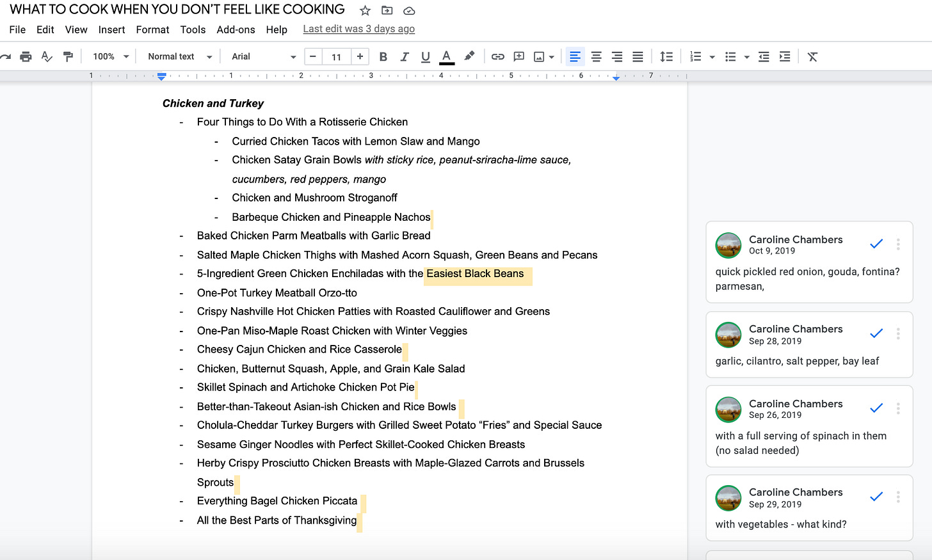Open bulleted list style dropdown arrow
932x560 pixels.
pos(746,57)
